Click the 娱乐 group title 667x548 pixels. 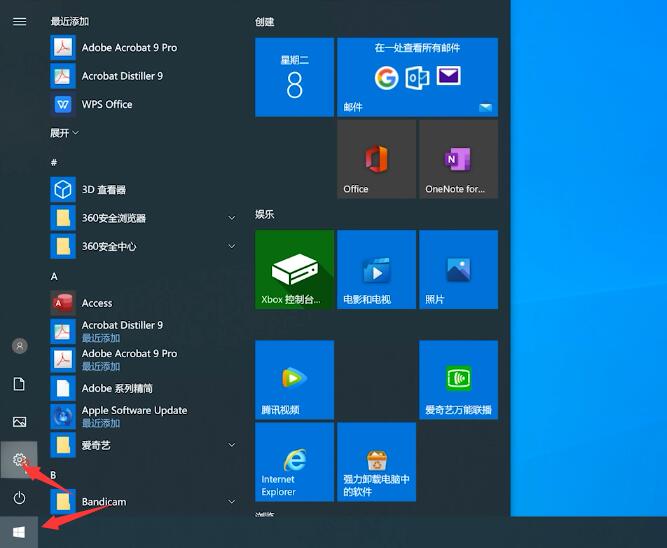(265, 214)
